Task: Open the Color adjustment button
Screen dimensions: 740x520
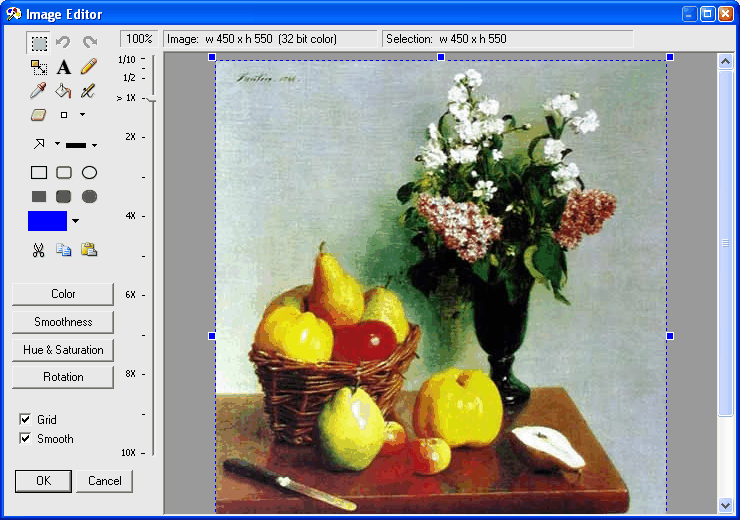Action: (x=63, y=294)
